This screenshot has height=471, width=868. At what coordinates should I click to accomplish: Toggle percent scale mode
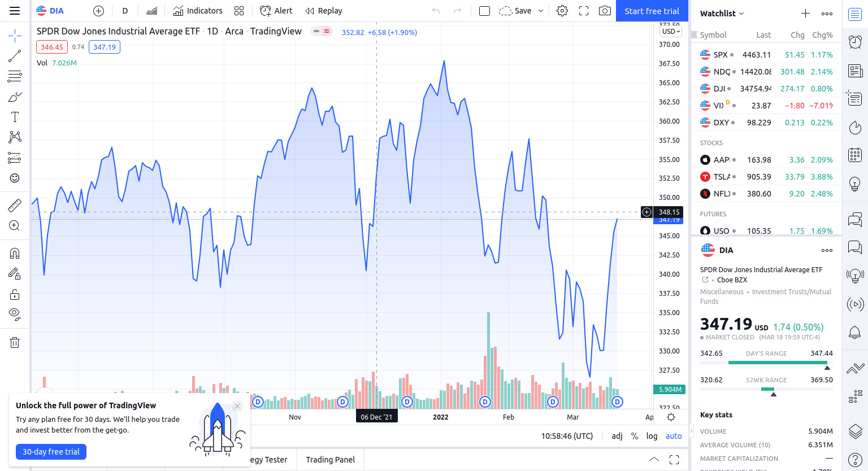coord(635,436)
